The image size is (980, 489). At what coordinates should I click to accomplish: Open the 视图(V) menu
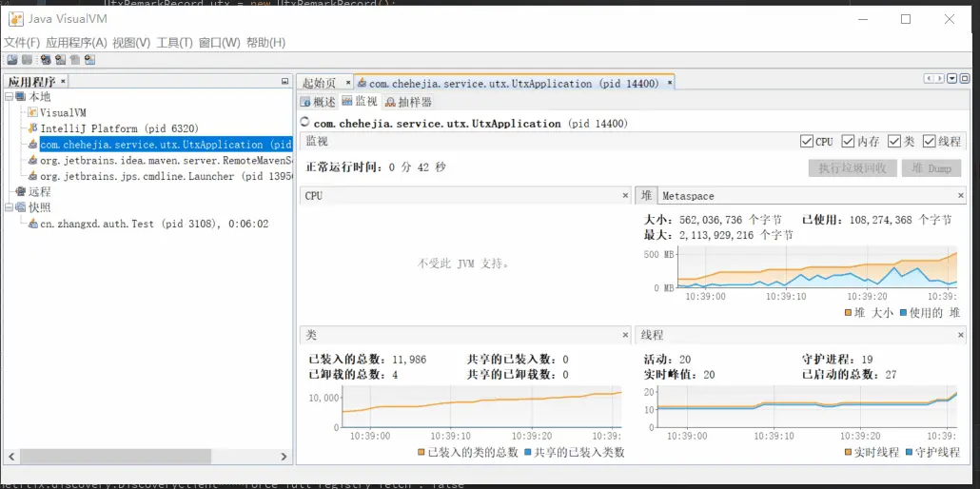click(131, 43)
